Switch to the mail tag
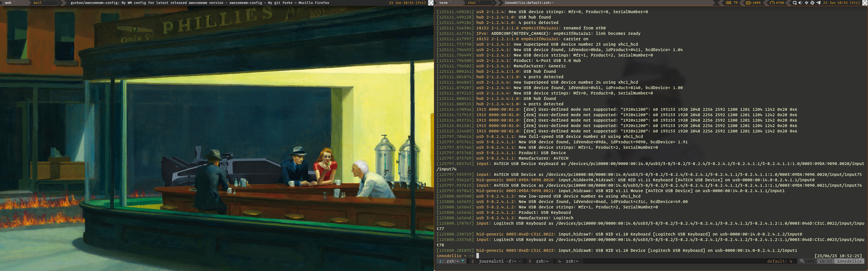 point(38,3)
